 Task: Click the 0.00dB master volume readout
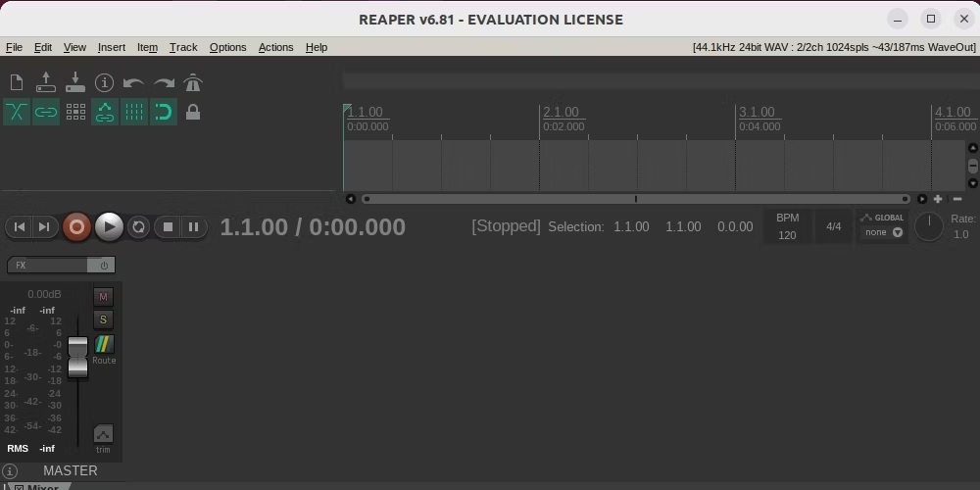point(44,294)
